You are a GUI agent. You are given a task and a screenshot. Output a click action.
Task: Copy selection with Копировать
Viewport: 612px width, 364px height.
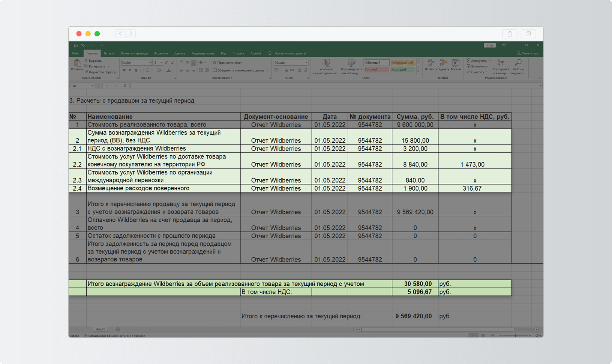pos(95,66)
